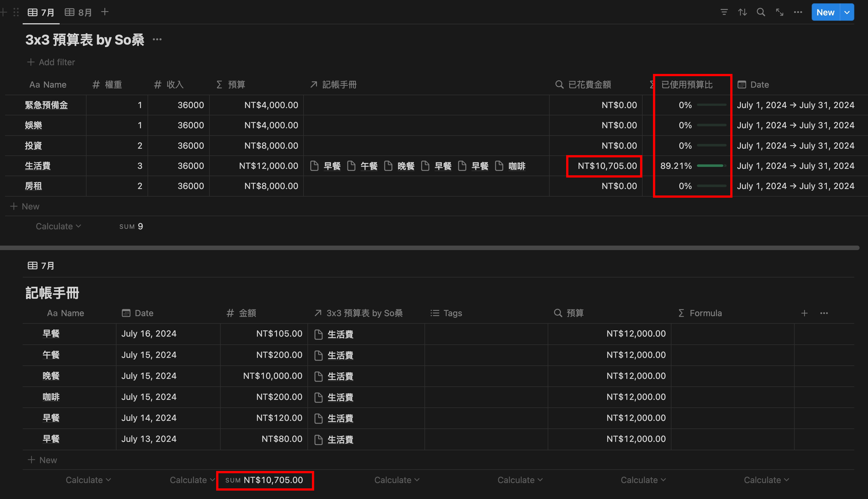Click the 記帳手冊 database title

click(x=52, y=293)
